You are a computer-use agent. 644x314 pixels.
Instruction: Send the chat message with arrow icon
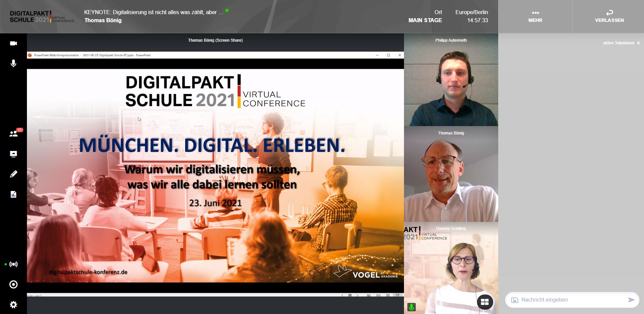pyautogui.click(x=631, y=300)
